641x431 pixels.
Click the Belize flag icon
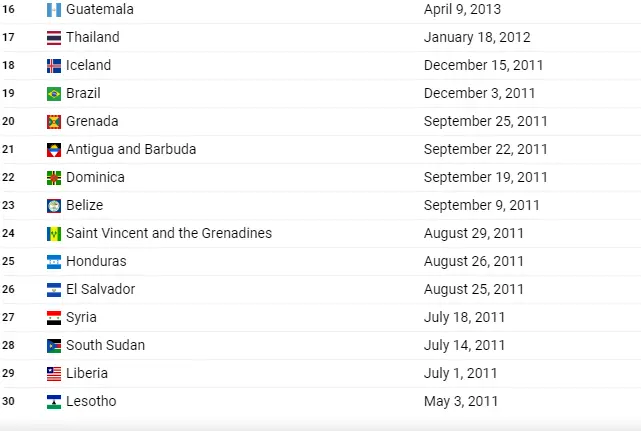click(54, 206)
